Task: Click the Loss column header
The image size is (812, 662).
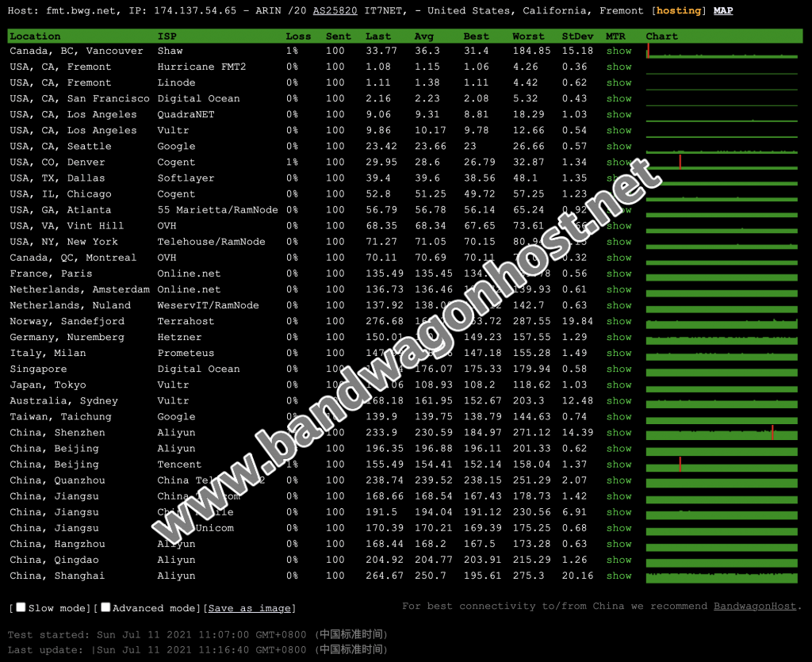Action: coord(298,36)
